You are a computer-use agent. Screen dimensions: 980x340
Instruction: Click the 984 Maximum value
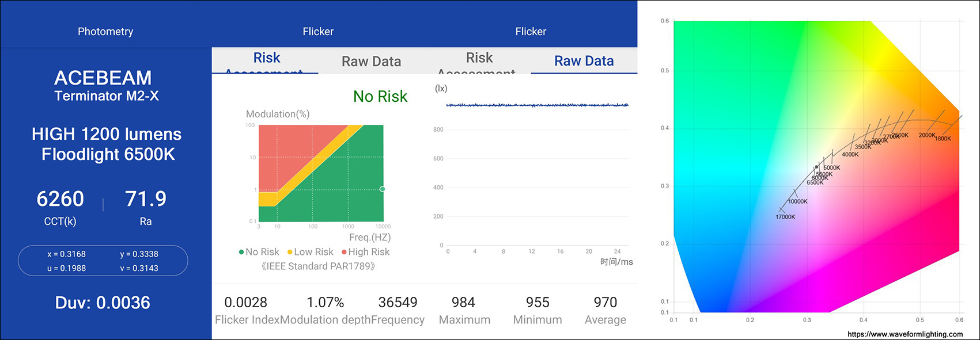(x=463, y=303)
